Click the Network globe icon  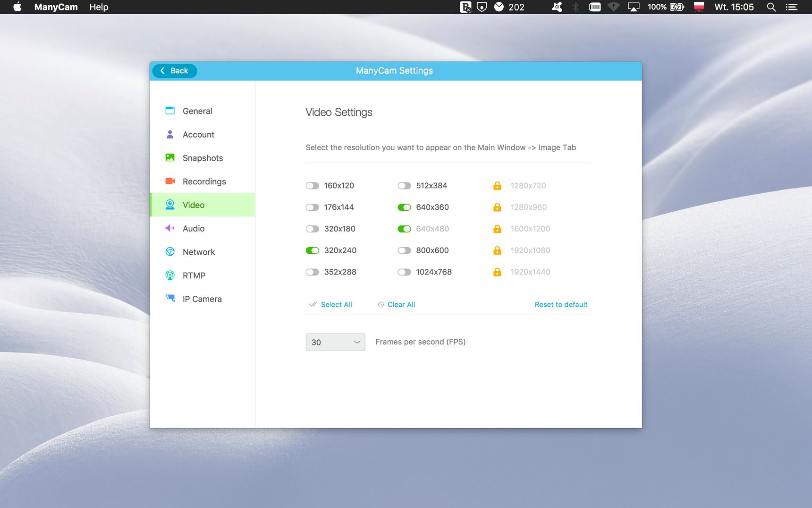[170, 252]
